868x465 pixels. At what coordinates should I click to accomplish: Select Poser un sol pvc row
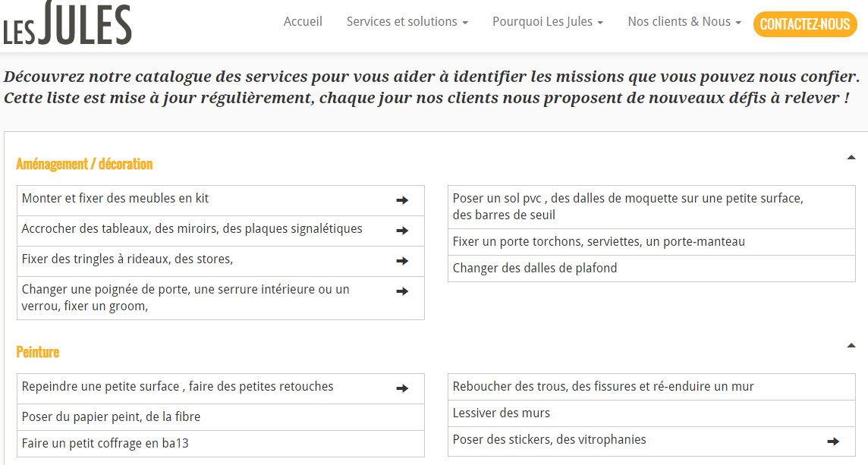point(652,207)
